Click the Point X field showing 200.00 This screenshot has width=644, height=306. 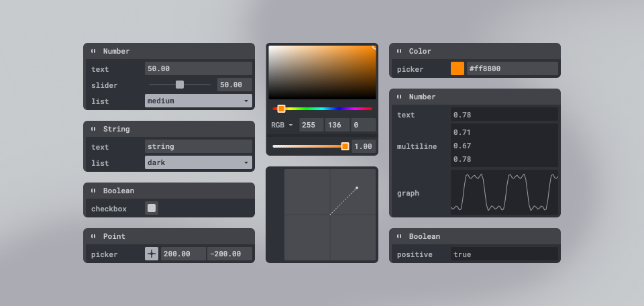pos(183,254)
